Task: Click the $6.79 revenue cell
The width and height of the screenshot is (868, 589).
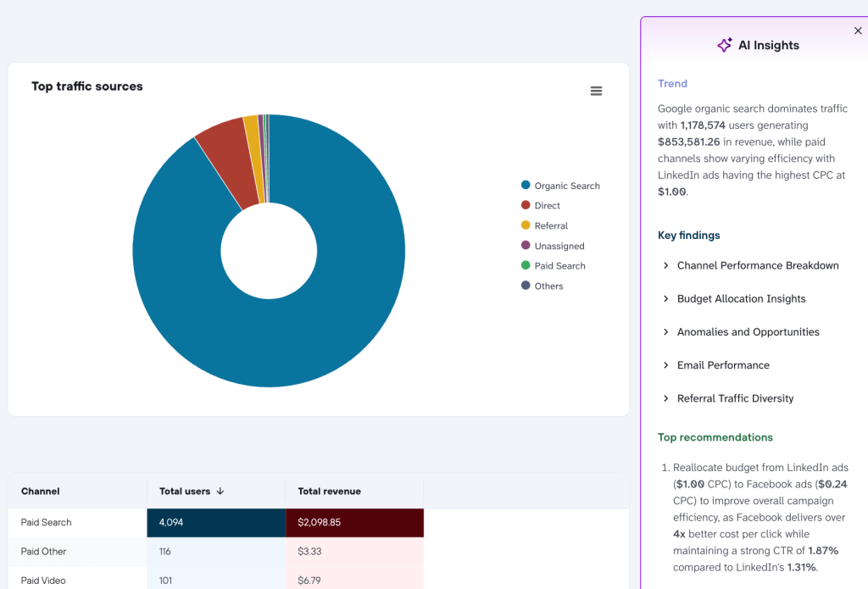Action: click(354, 579)
